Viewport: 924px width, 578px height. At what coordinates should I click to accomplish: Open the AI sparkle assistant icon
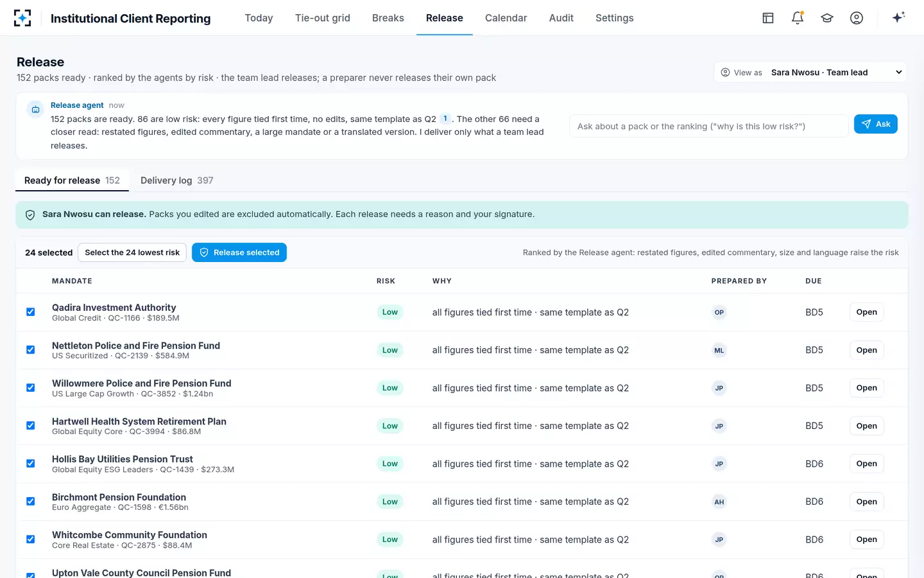898,17
